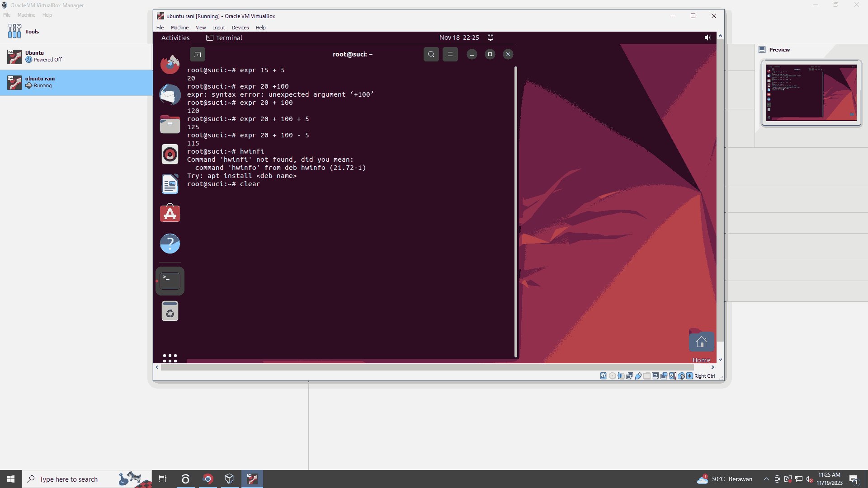
Task: Click the terminal window scrollbar
Action: point(515,211)
